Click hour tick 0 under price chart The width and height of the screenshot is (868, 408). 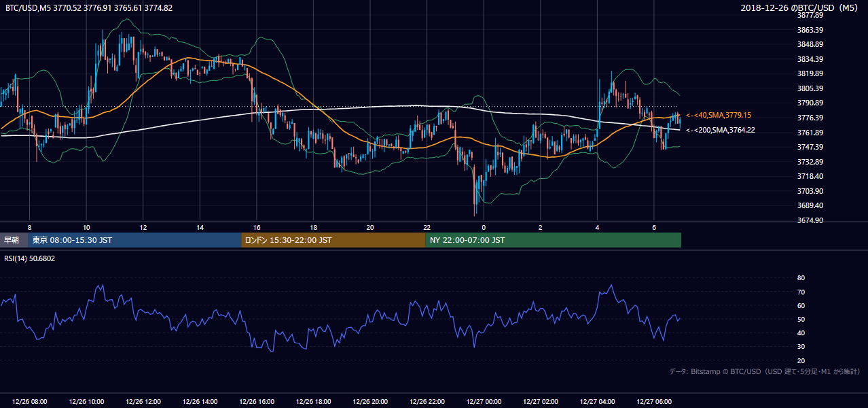pos(484,227)
